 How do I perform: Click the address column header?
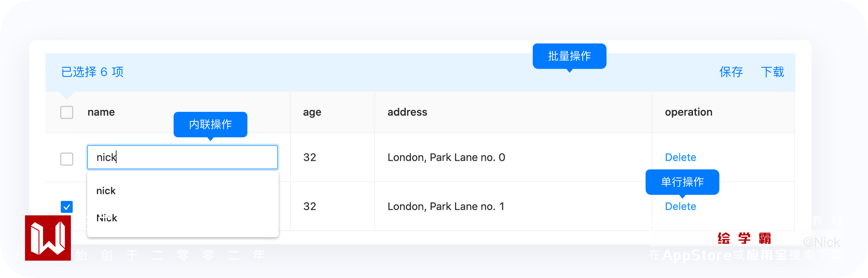(x=407, y=112)
